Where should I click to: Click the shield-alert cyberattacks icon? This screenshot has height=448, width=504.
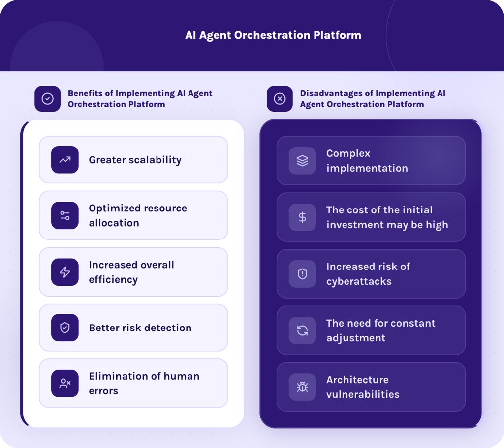coord(303,274)
